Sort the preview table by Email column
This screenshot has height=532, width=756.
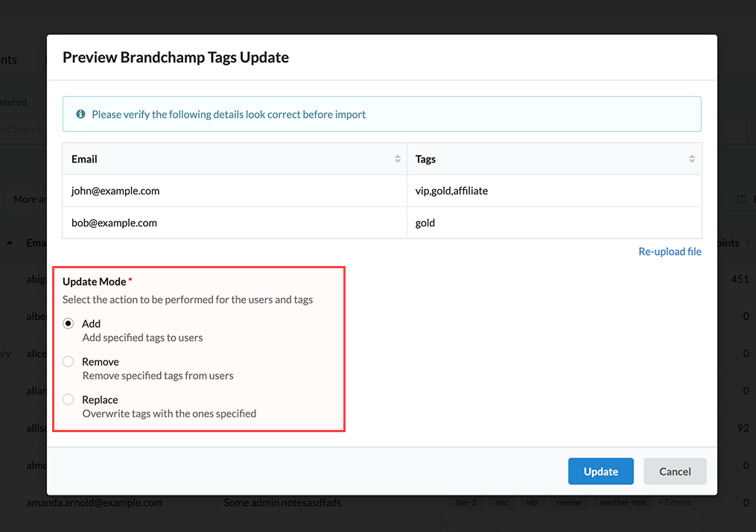(397, 159)
